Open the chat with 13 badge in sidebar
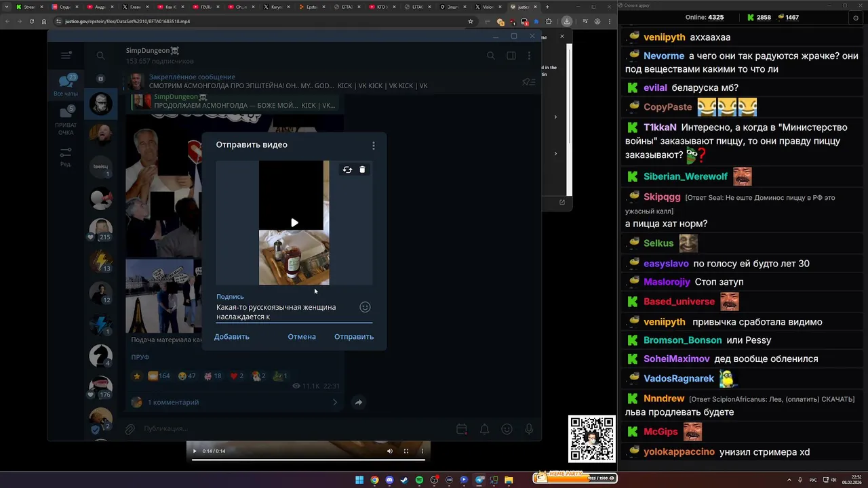868x488 pixels. click(100, 261)
